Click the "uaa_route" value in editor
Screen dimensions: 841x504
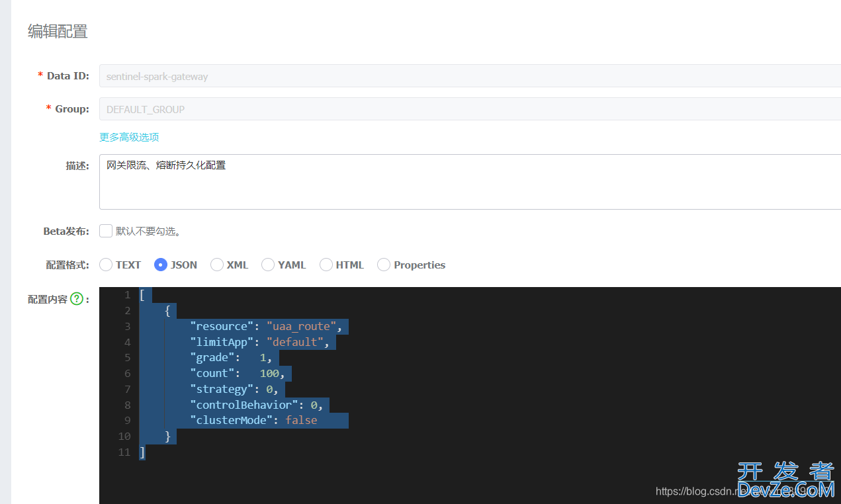[x=302, y=326]
